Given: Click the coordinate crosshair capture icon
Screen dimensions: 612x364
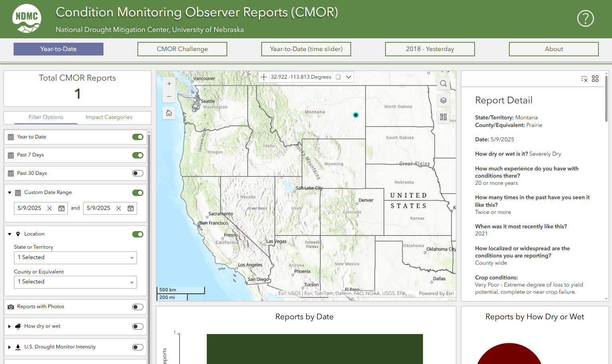Looking at the screenshot, I should pyautogui.click(x=264, y=77).
